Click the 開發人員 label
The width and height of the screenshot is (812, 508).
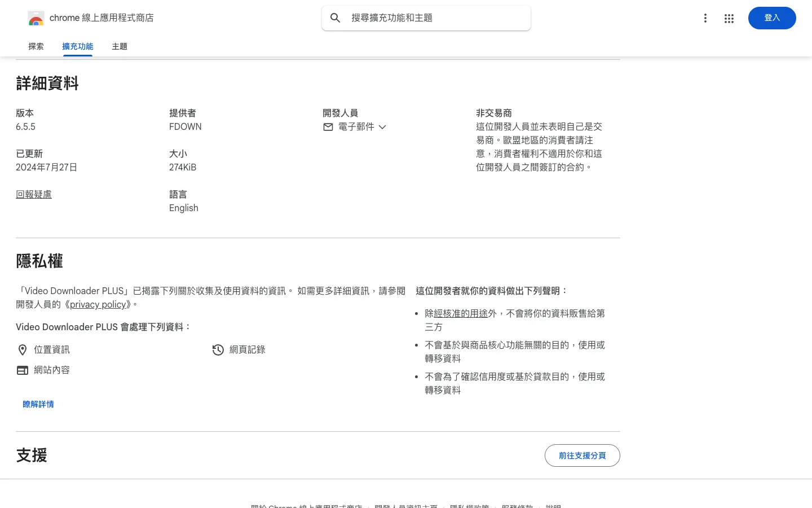[x=341, y=113]
